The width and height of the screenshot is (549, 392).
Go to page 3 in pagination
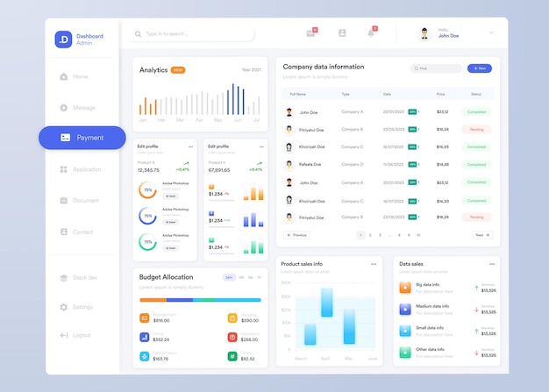380,235
